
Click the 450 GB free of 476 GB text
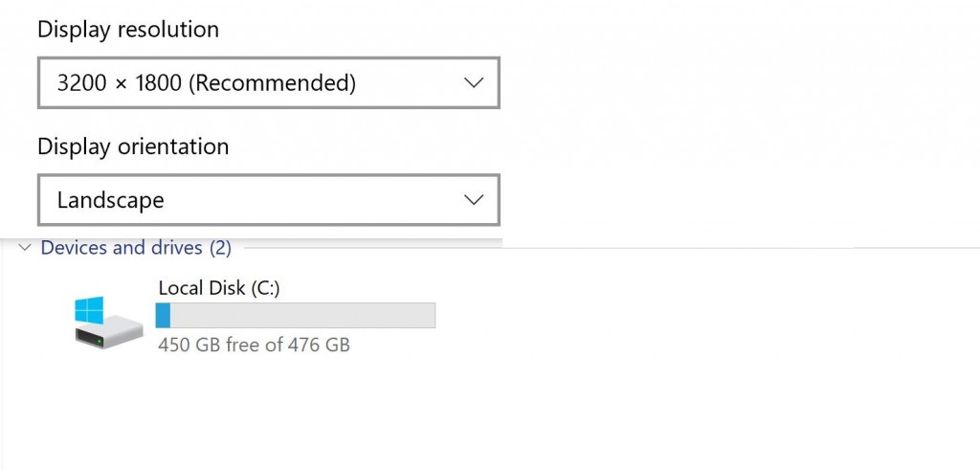click(254, 345)
